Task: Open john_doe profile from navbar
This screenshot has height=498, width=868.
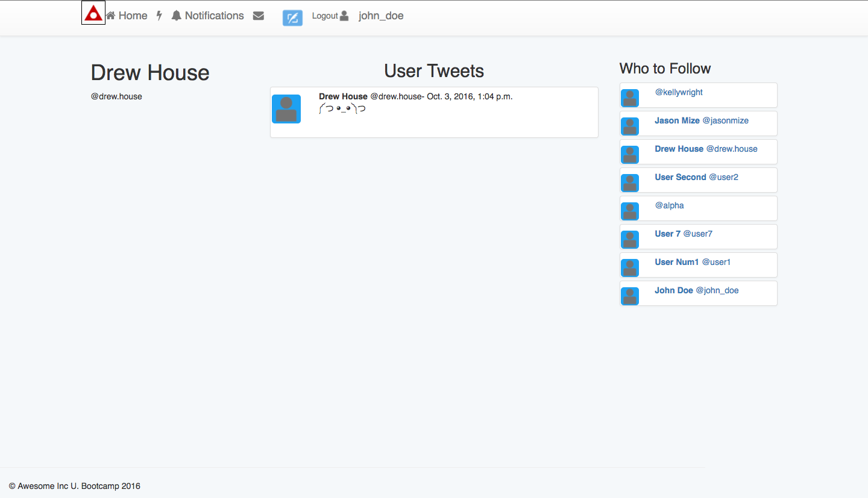Action: (x=381, y=16)
